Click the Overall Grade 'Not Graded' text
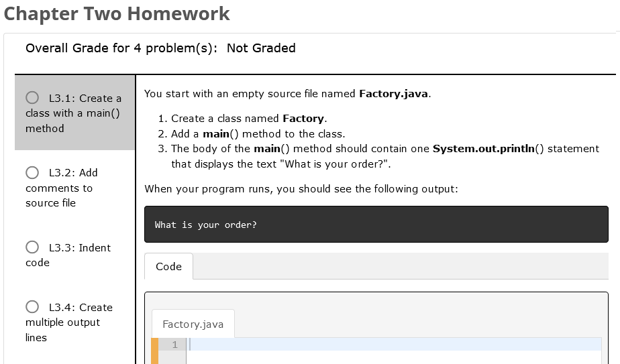The image size is (620, 364). pyautogui.click(x=261, y=48)
